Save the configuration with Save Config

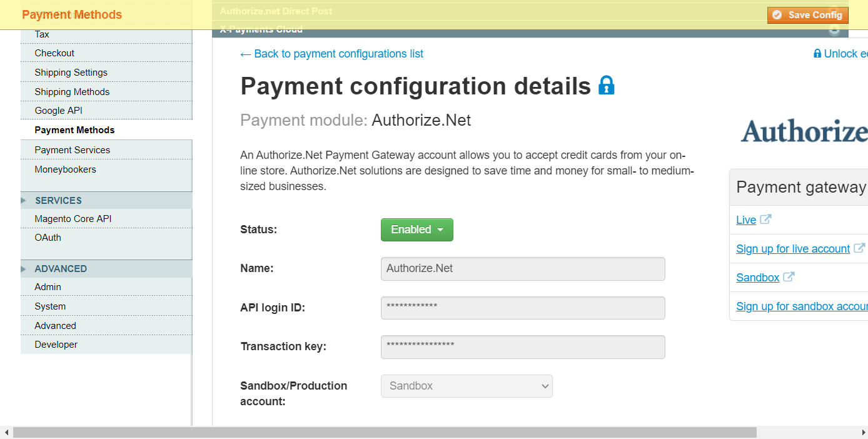coord(808,15)
